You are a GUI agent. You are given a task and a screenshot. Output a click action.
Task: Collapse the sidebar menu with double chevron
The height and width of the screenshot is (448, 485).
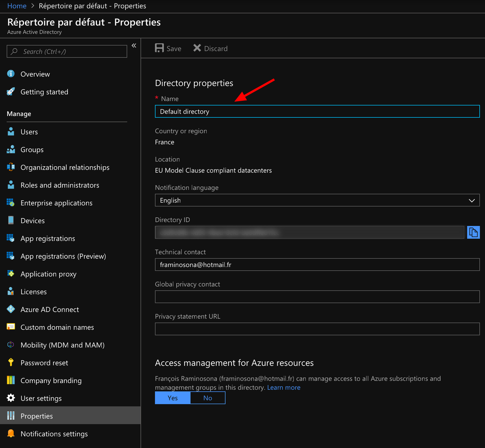click(x=134, y=45)
